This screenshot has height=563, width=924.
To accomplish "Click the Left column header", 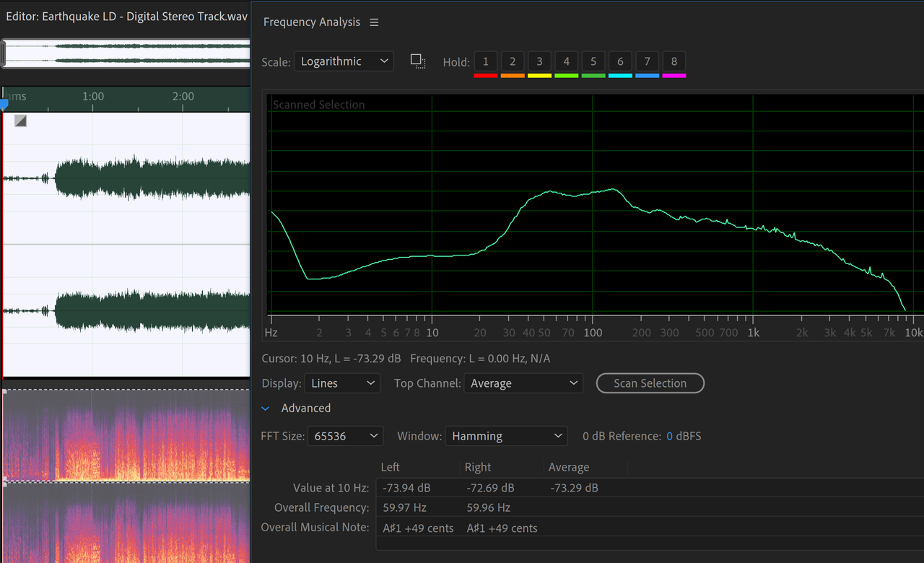I will [391, 468].
